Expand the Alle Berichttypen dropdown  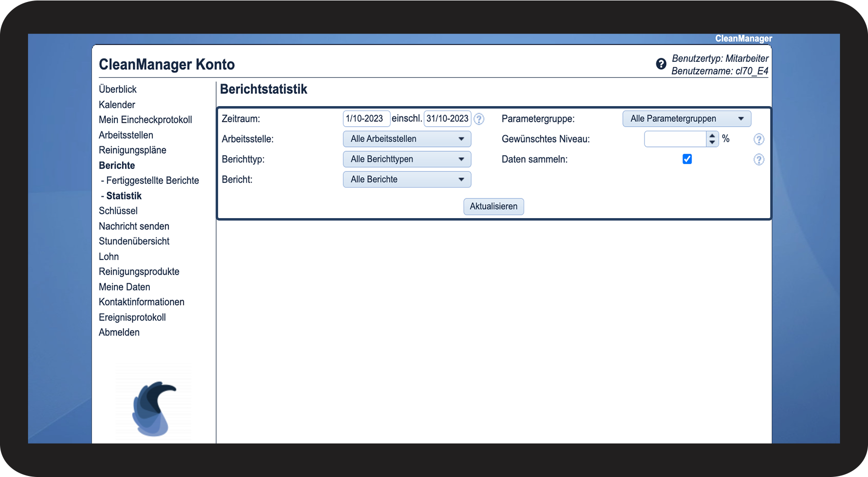click(407, 159)
